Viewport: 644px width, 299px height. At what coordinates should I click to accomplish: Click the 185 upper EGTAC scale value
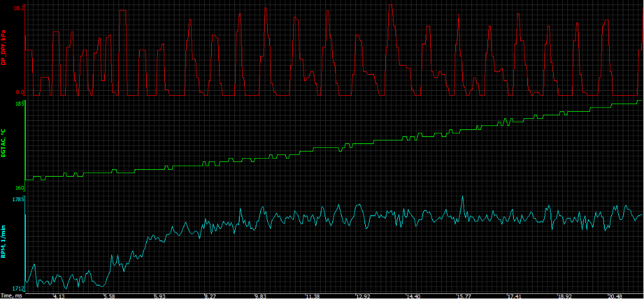19,104
